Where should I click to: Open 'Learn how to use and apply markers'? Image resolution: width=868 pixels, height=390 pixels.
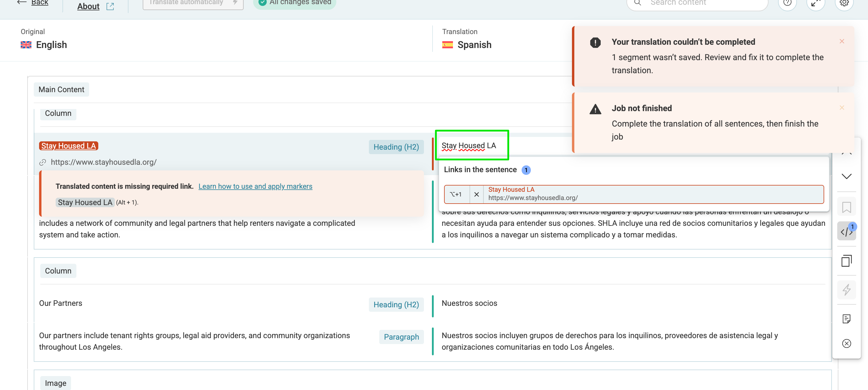[x=255, y=186]
